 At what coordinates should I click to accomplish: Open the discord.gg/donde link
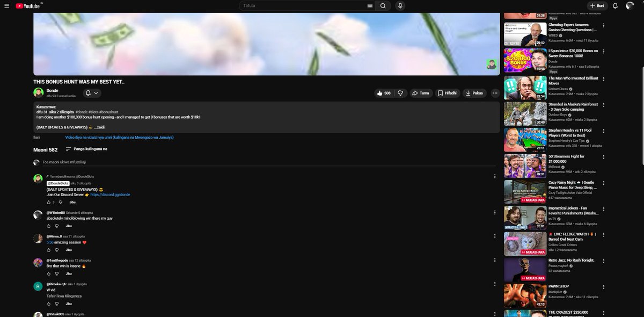point(110,194)
